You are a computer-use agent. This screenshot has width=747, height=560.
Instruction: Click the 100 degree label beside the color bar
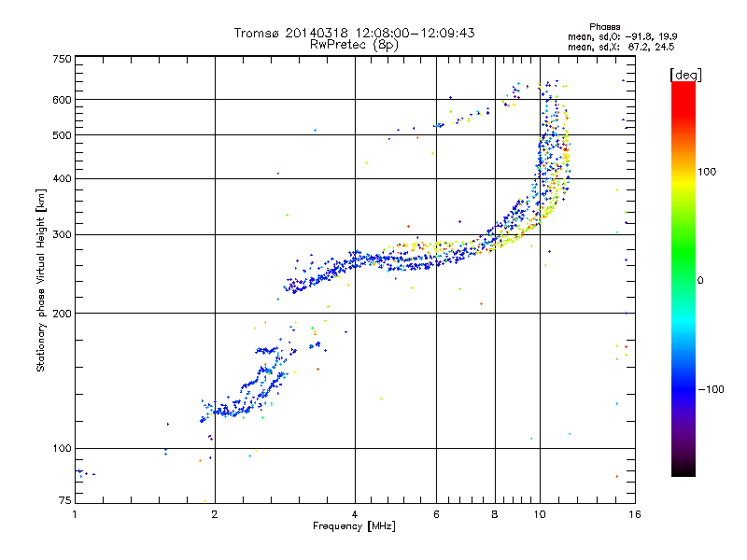pyautogui.click(x=707, y=172)
